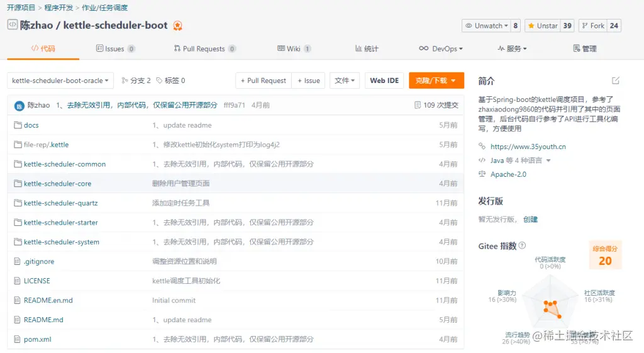
Task: Click the edit icon next to 简介
Action: (x=615, y=81)
